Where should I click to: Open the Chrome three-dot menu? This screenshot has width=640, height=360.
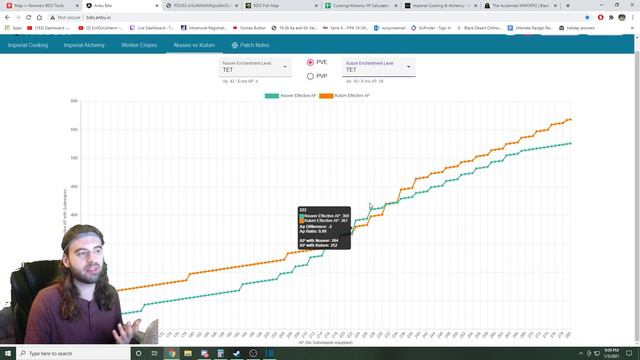tap(633, 18)
